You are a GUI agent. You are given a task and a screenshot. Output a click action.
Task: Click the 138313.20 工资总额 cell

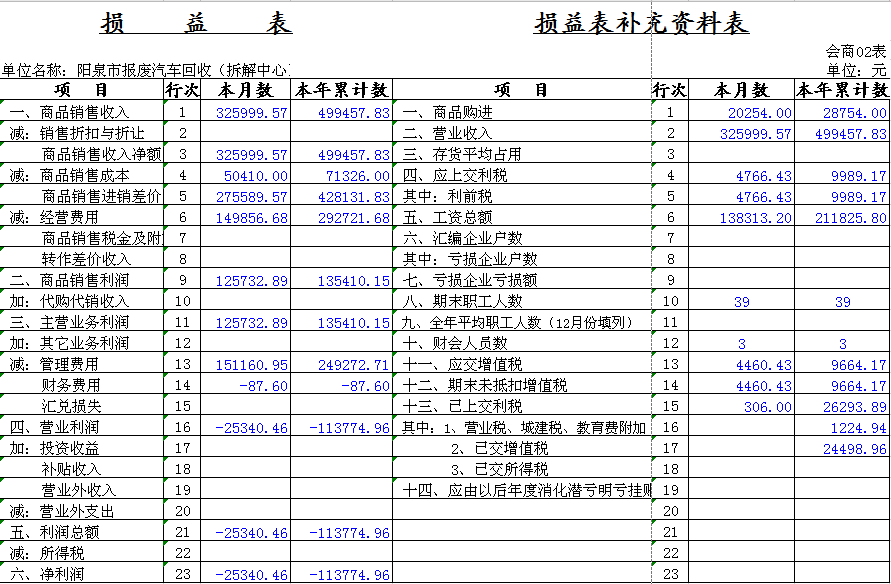pyautogui.click(x=755, y=217)
